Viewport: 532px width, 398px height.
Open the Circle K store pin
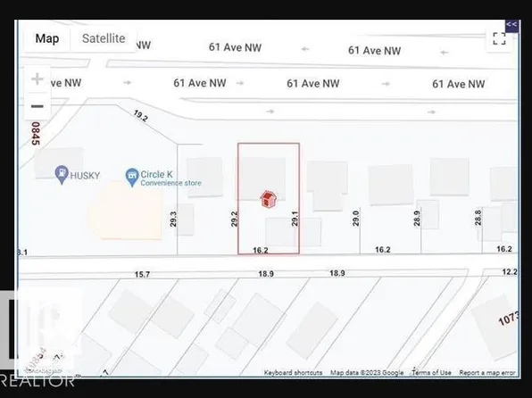pyautogui.click(x=132, y=178)
